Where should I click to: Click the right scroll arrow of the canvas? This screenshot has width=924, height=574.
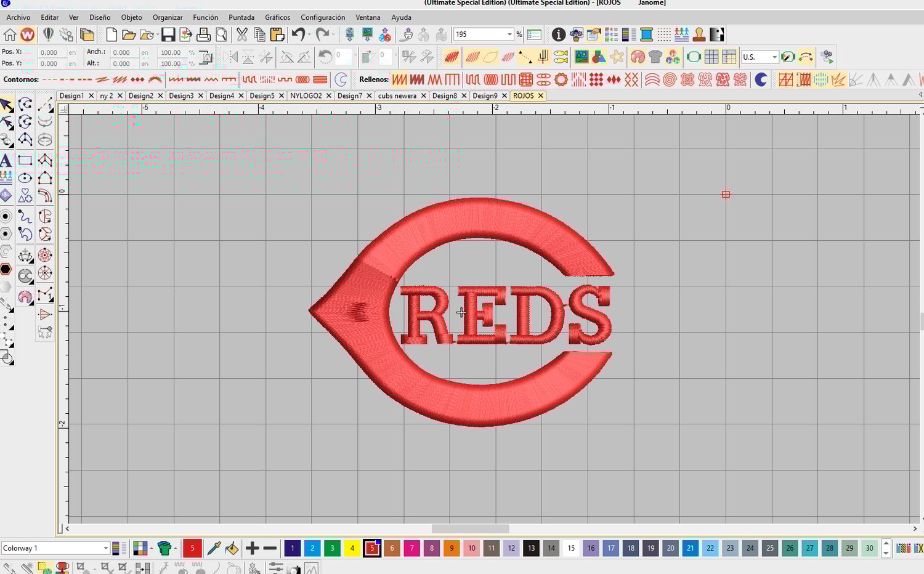[x=915, y=528]
